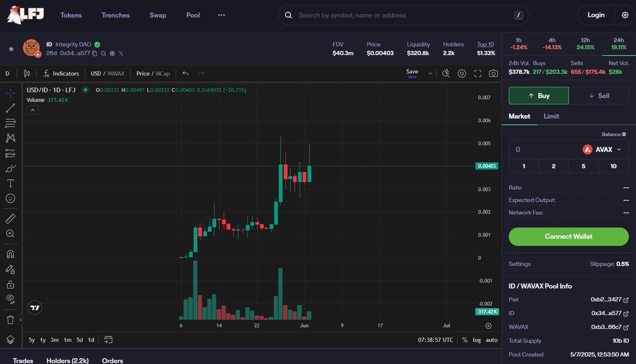Screen dimensions: 636x364
Task: Change the candlestick chart style
Action: coord(26,74)
